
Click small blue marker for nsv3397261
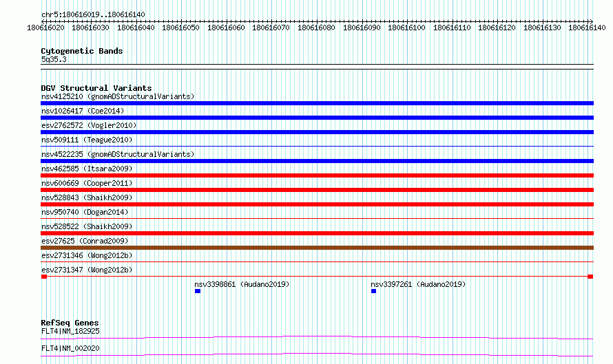pos(374,291)
